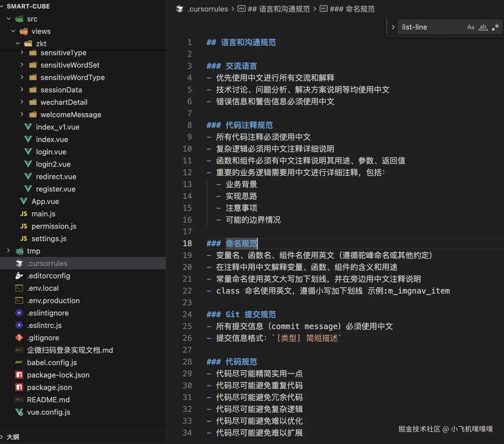Click the find input containing list-line
504x444 pixels.
click(432, 27)
